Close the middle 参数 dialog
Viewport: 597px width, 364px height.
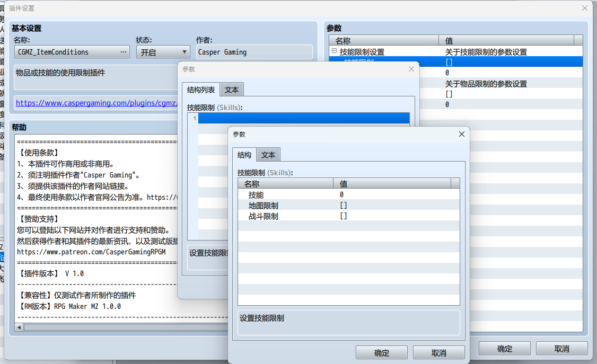point(411,69)
